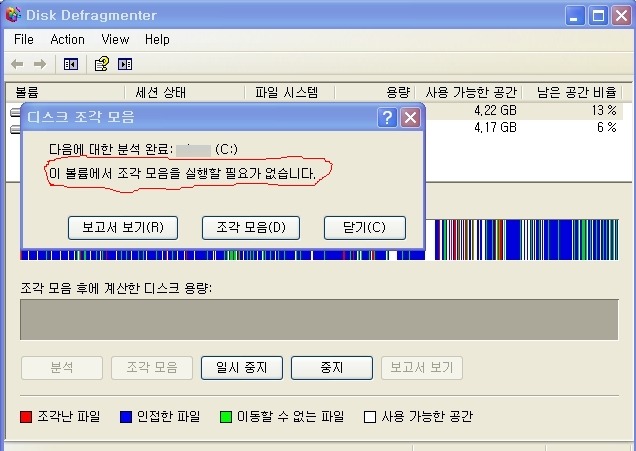Click the disabled 보고서 보기 button at bottom
Viewport: 636px width, 451px height.
[x=422, y=368]
